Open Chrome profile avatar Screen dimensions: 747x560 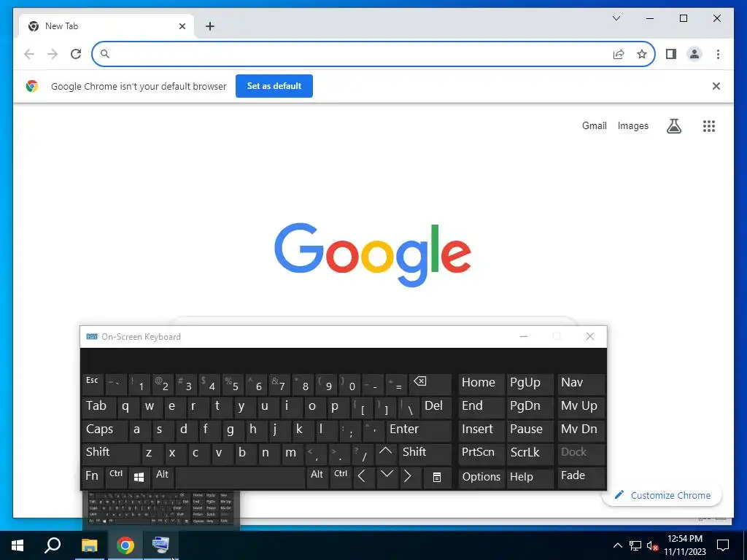[x=694, y=54]
